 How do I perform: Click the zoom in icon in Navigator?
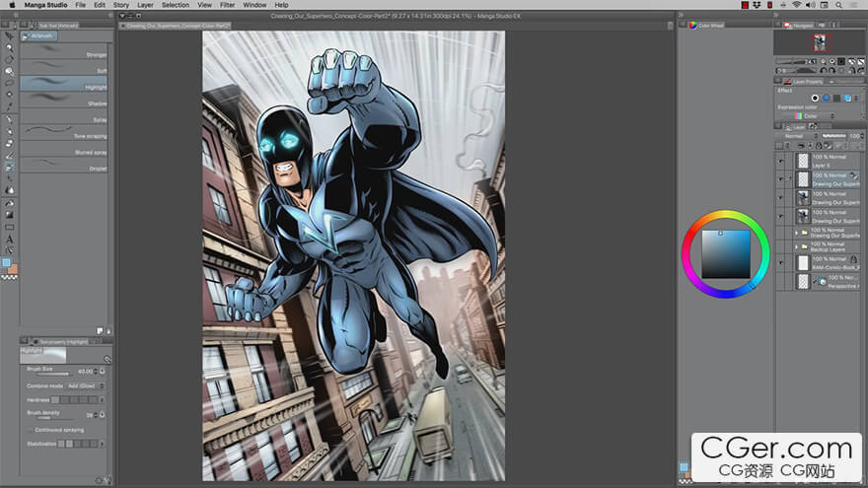[x=832, y=61]
